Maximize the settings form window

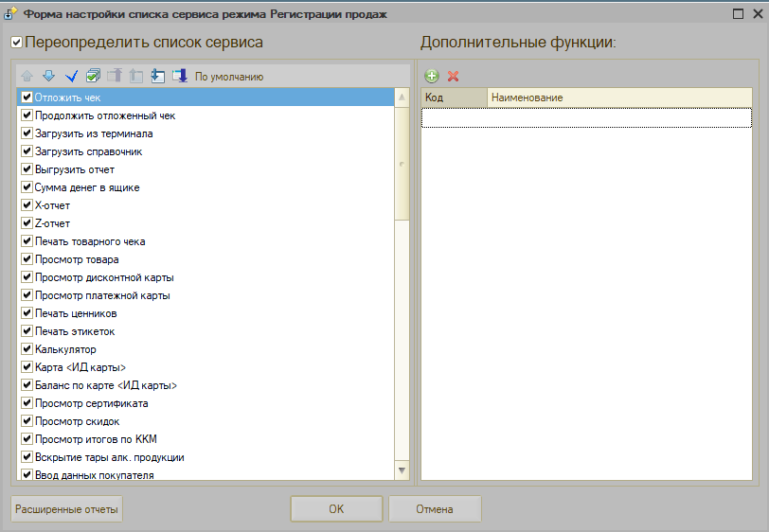click(739, 14)
